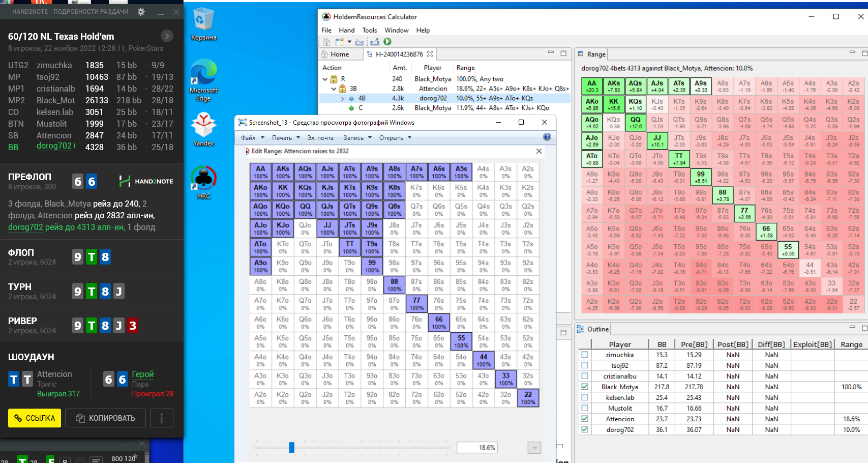Collapse the R action tree node

(x=325, y=79)
